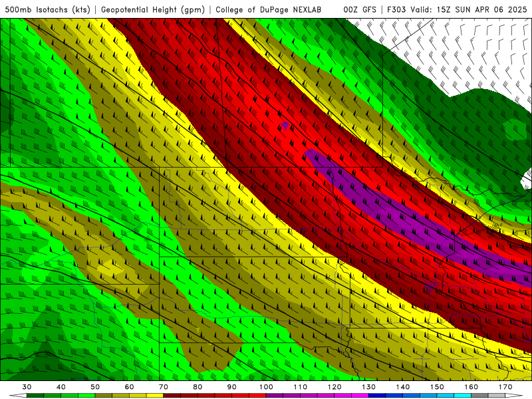Click the legend value '30'
Screen dimensions: 532x399
pos(27,387)
